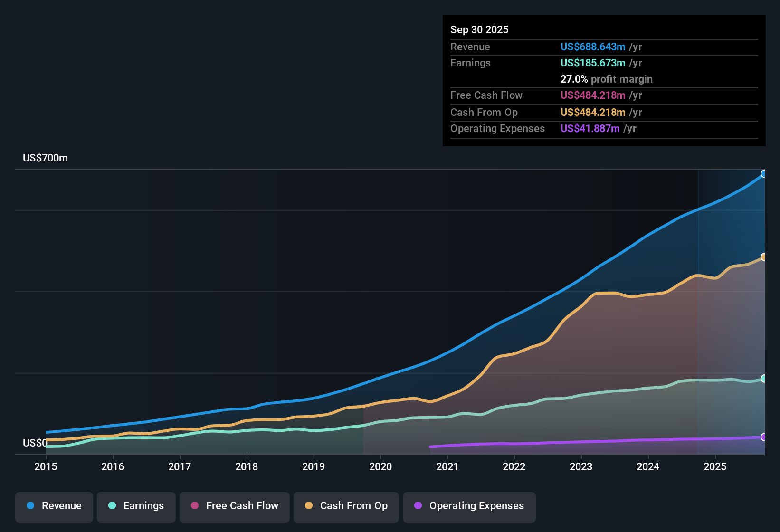
Task: Click the Cash From Op value in tooltip
Action: point(593,112)
